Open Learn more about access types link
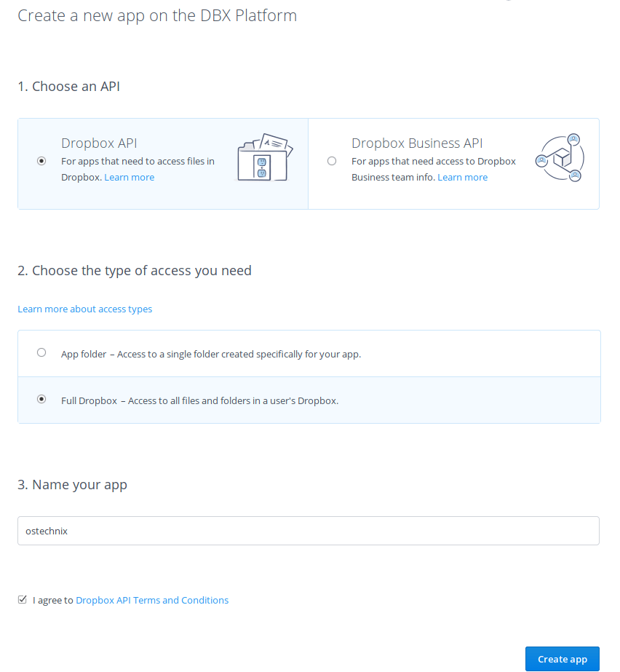The height and width of the screenshot is (672, 620). tap(85, 309)
